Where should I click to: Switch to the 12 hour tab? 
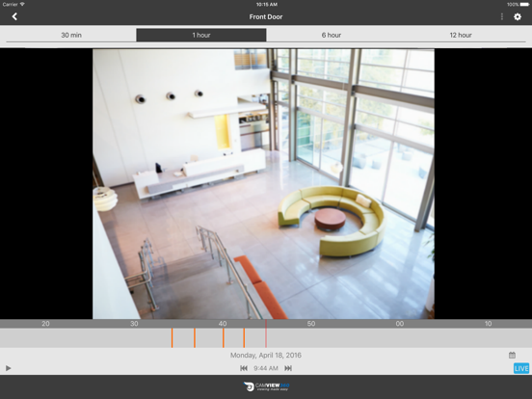click(461, 35)
